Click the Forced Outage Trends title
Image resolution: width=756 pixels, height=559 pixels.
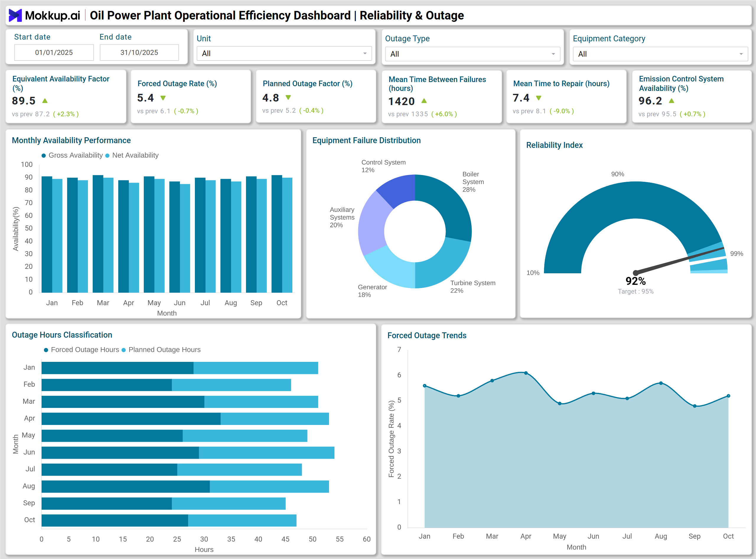(x=427, y=336)
